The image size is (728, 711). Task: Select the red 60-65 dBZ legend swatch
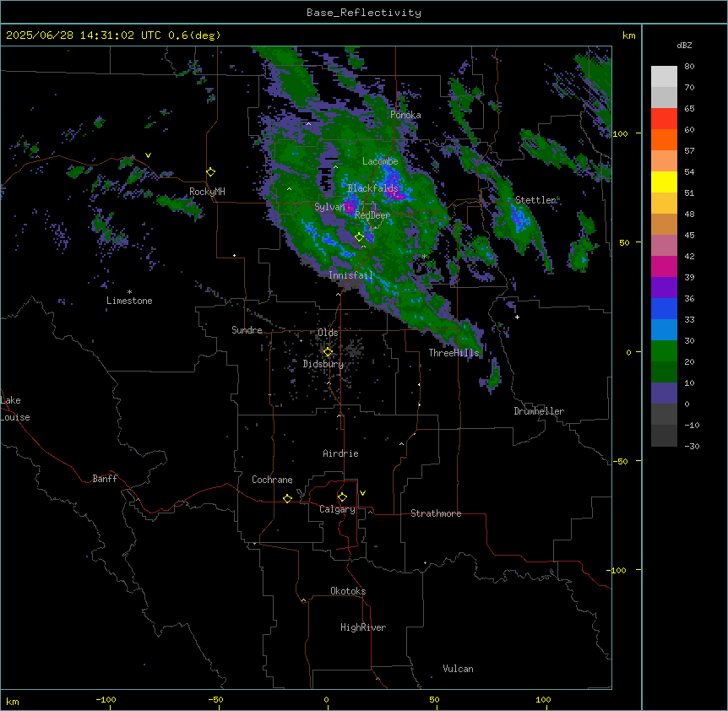(664, 118)
